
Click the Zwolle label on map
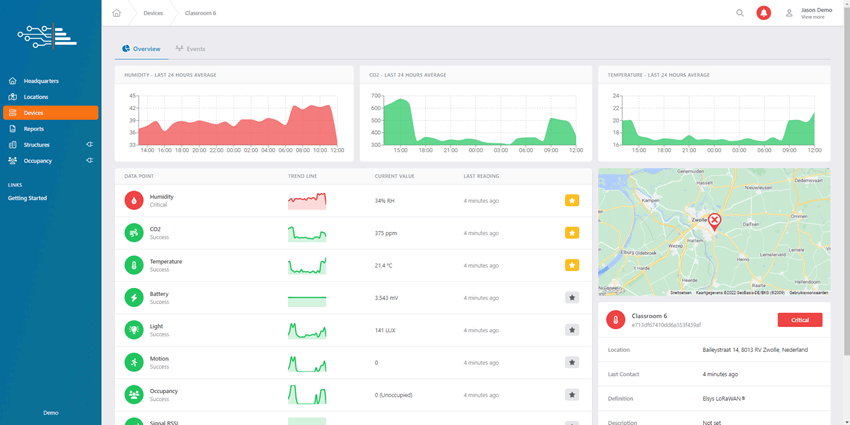point(699,220)
